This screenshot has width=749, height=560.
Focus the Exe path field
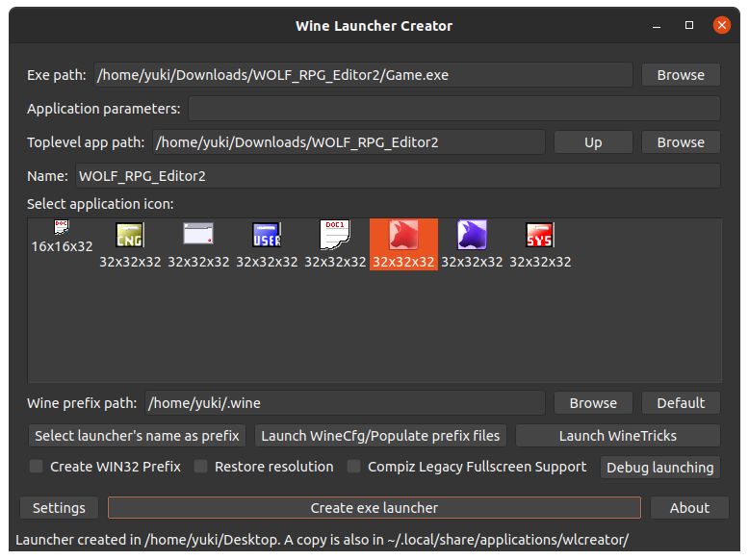[x=363, y=75]
